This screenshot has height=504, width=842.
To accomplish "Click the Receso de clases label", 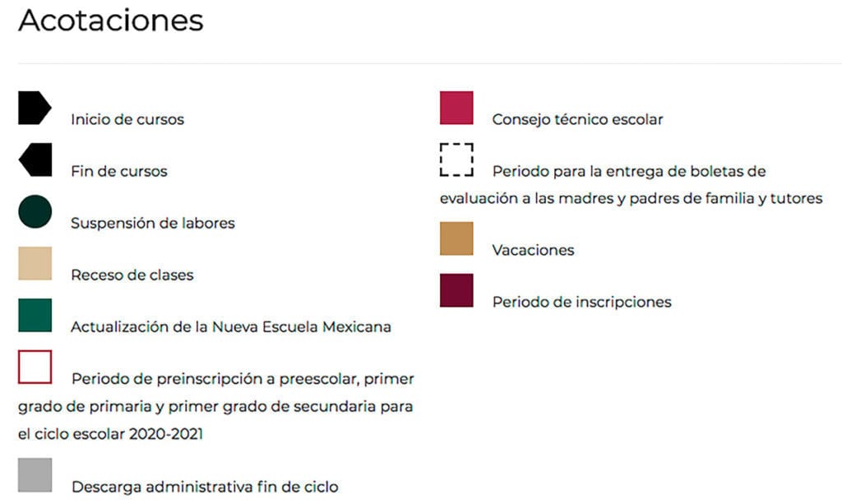I will [132, 275].
